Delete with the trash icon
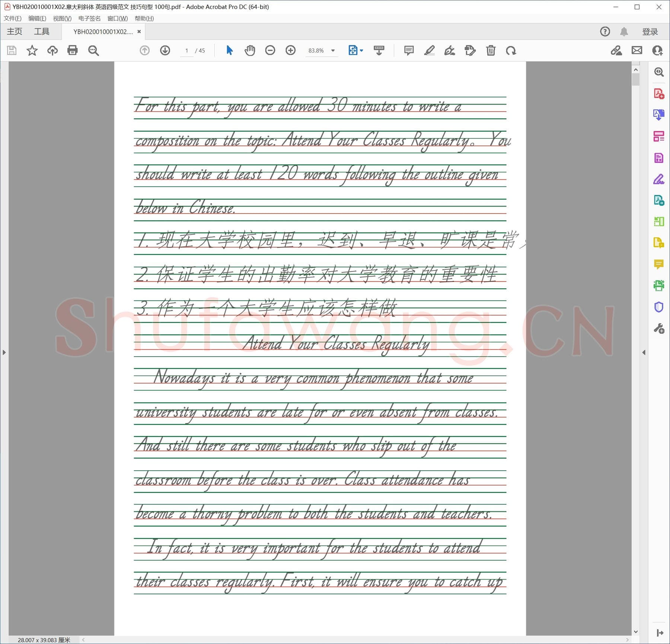This screenshot has width=670, height=644. click(x=491, y=50)
